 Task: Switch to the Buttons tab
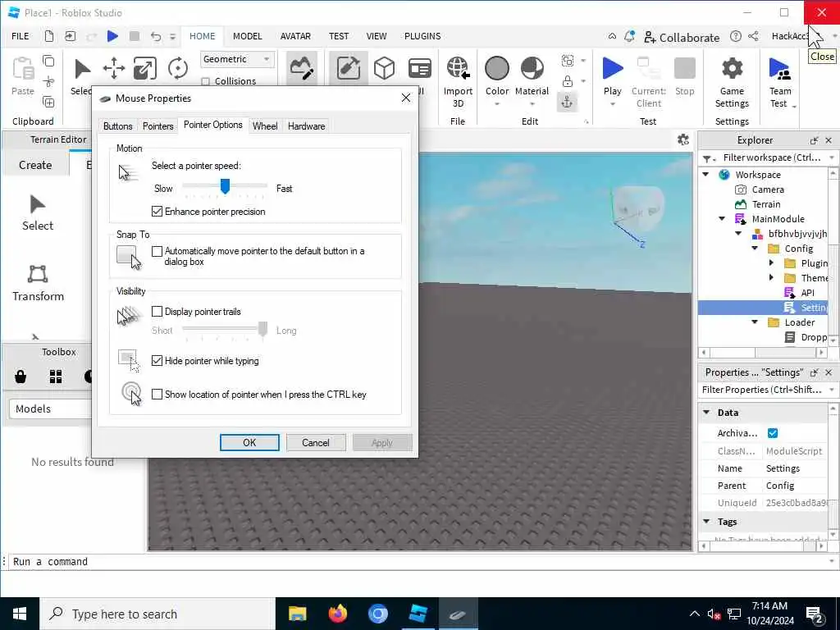[118, 126]
